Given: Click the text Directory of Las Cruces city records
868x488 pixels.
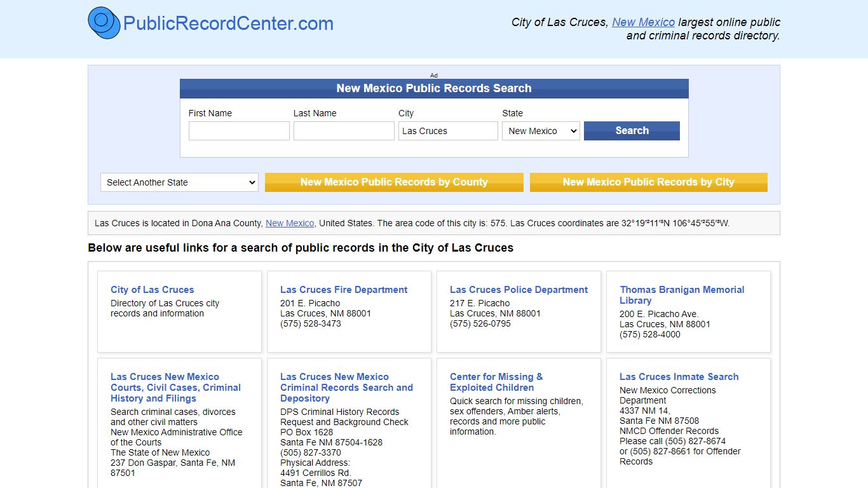Looking at the screenshot, I should 165,308.
